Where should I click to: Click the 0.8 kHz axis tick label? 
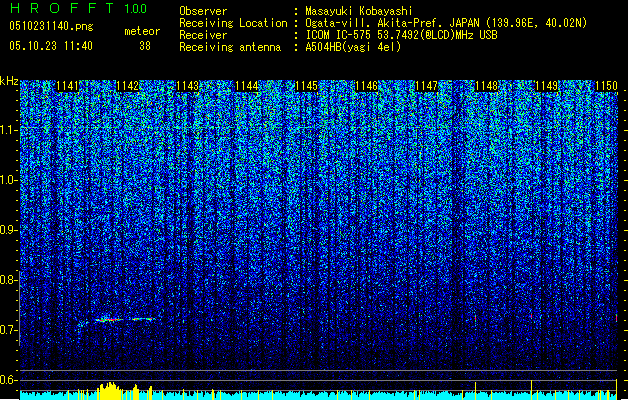click(x=8, y=280)
